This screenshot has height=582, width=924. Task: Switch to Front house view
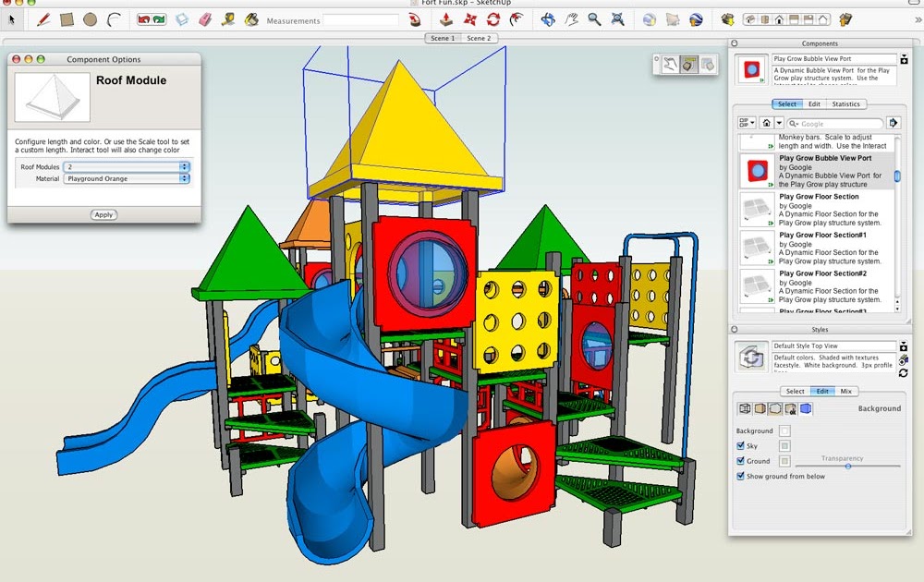pos(779,20)
